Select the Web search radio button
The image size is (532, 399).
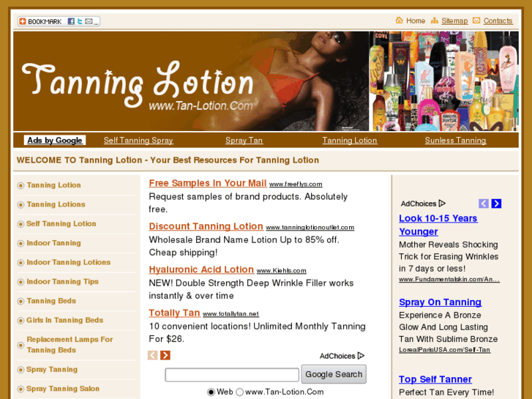[211, 392]
